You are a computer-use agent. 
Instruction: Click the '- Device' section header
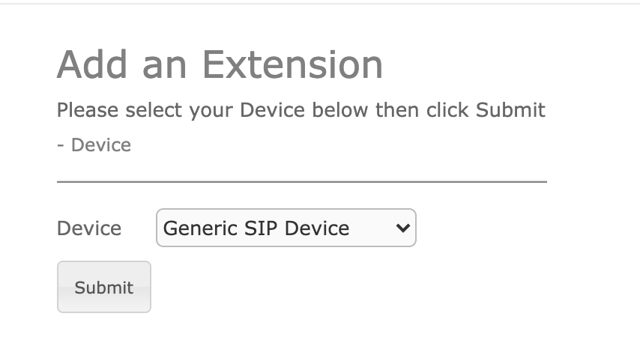tap(94, 145)
